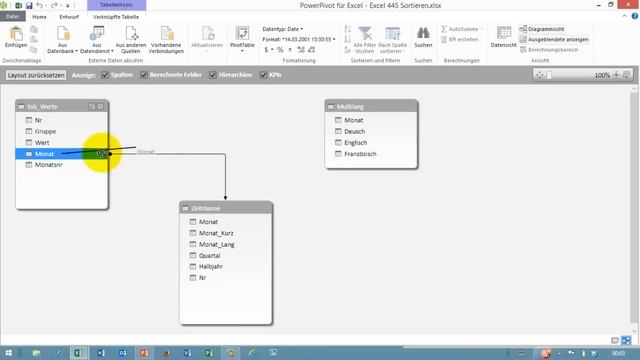
Task: Click grid view icon in status bar
Action: tap(615, 340)
